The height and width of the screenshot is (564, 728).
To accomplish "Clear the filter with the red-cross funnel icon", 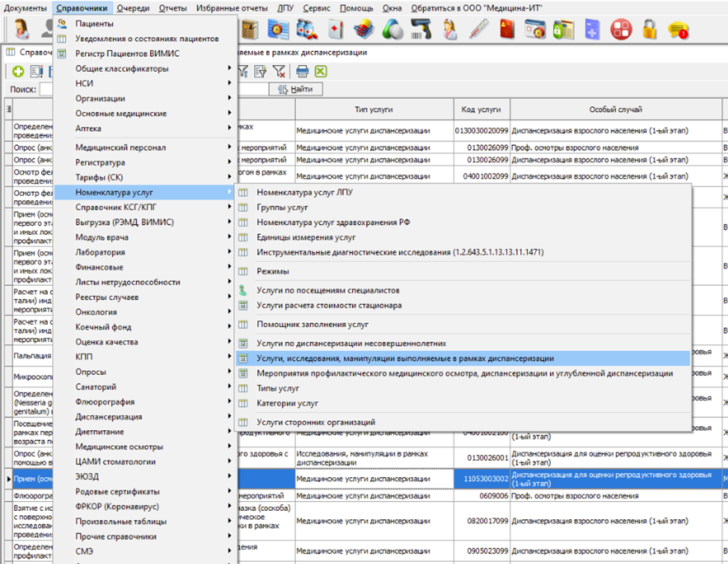I will point(279,72).
